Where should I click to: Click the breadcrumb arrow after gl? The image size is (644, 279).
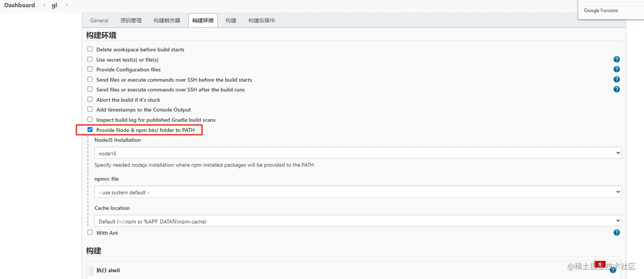tap(66, 5)
